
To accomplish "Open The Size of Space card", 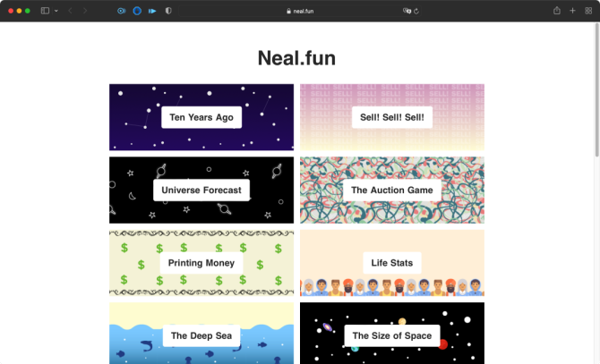I will pyautogui.click(x=392, y=333).
